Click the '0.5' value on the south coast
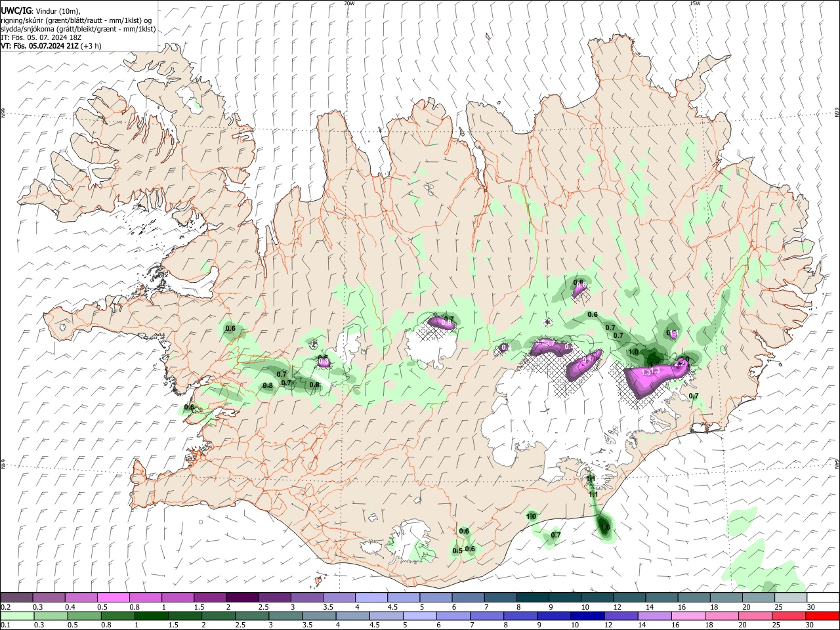 click(x=457, y=551)
